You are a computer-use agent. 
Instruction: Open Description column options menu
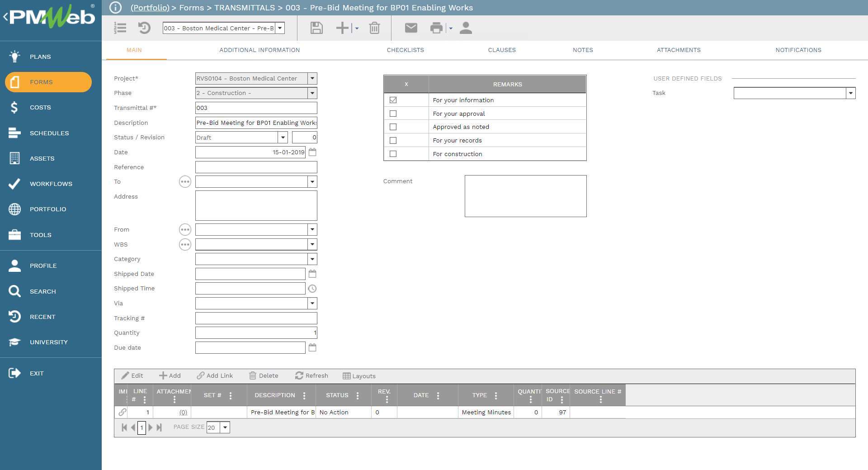[x=304, y=396]
